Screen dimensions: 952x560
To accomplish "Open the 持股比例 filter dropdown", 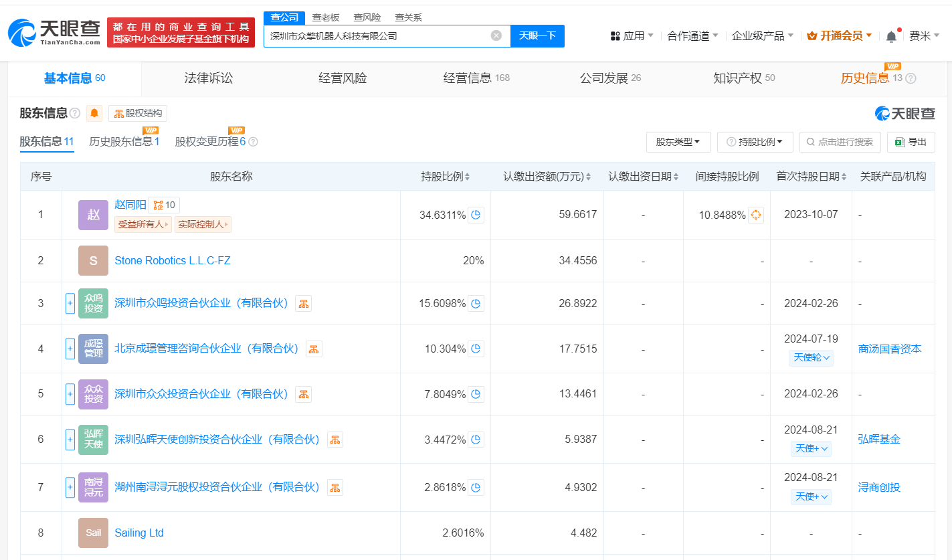I will (x=755, y=142).
